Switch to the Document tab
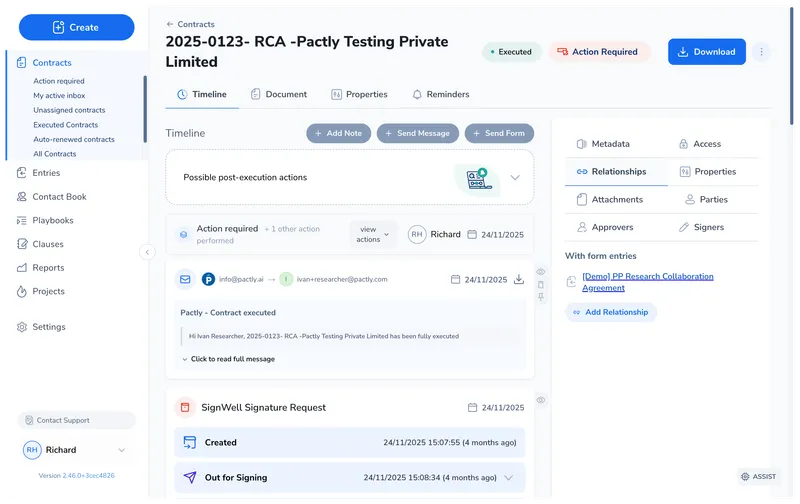This screenshot has height=504, width=800. tap(279, 95)
